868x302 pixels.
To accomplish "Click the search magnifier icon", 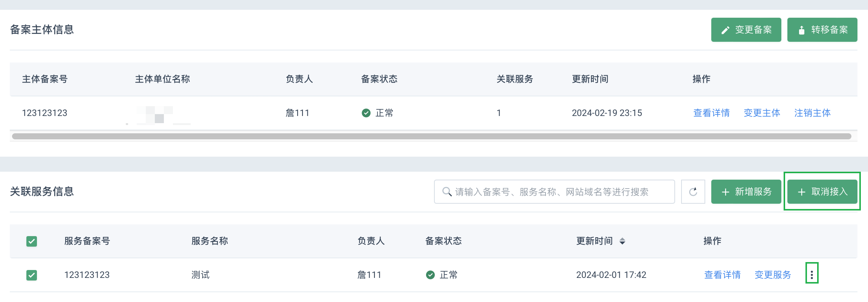I will (447, 192).
